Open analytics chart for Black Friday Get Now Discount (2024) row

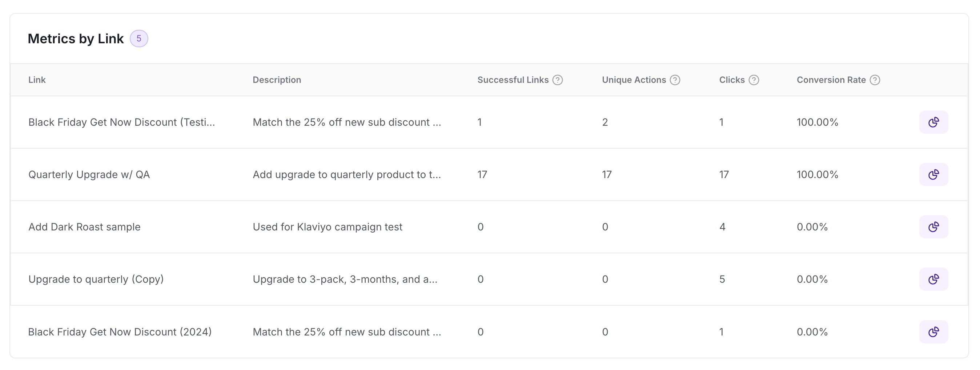[933, 332]
